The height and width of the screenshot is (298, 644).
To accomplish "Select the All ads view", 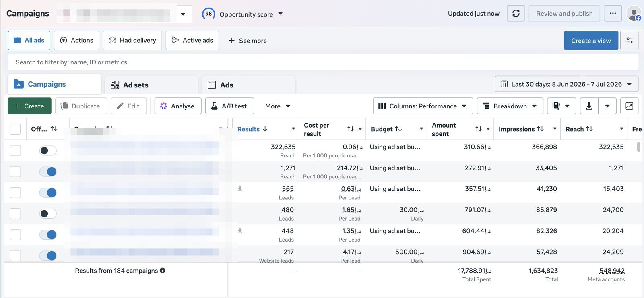I will click(x=29, y=40).
